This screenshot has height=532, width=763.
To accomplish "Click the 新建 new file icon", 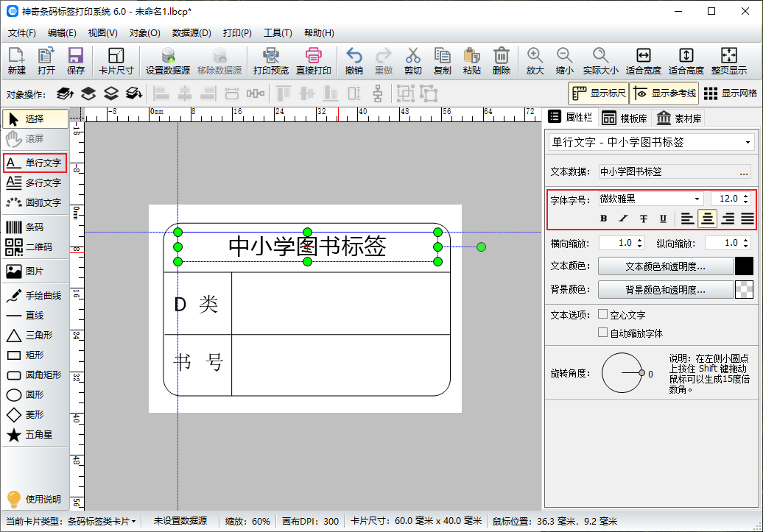I will [16, 61].
